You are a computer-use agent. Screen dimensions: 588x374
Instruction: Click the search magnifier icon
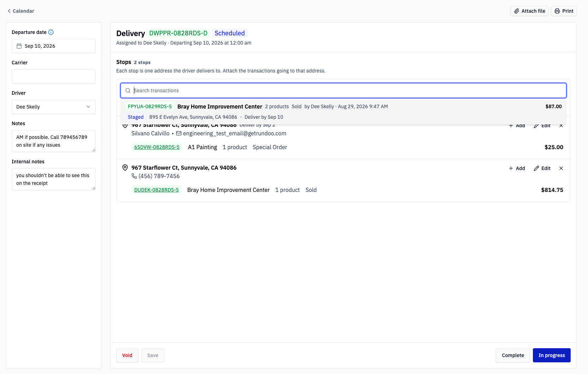pos(128,90)
